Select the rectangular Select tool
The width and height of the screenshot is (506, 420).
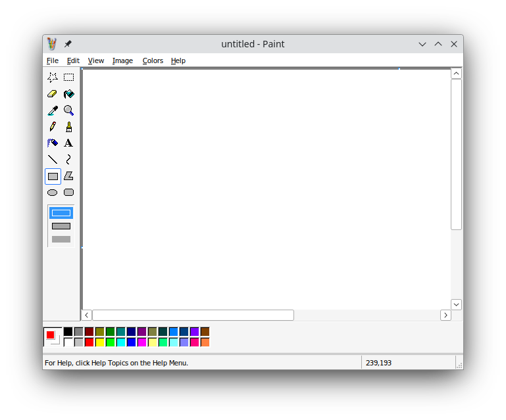(x=68, y=78)
